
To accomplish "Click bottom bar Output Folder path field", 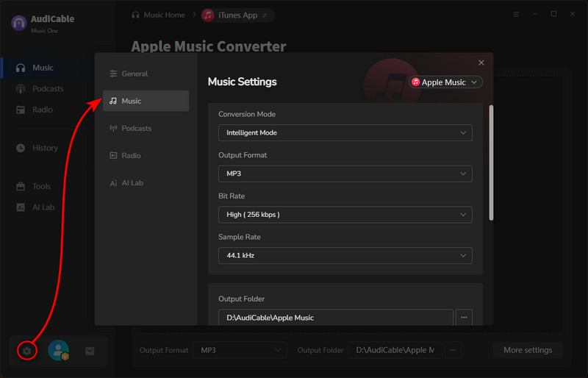I will [395, 350].
